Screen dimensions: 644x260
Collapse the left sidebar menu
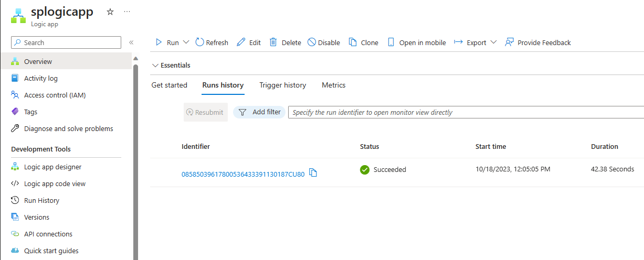tap(131, 42)
